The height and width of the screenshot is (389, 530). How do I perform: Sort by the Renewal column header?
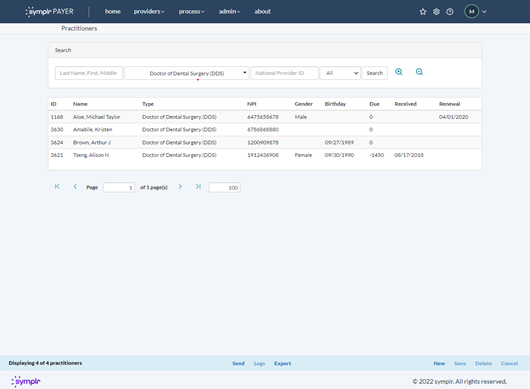(449, 104)
